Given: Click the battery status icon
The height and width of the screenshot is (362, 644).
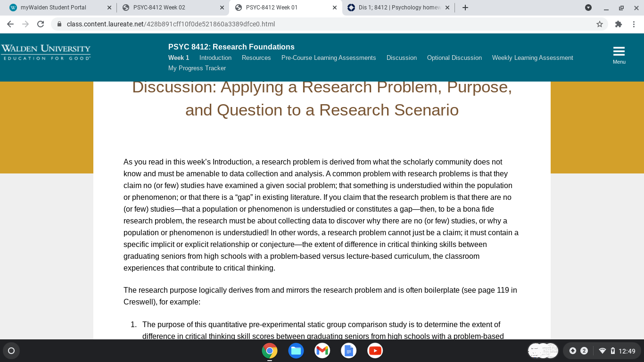Looking at the screenshot, I should 613,351.
